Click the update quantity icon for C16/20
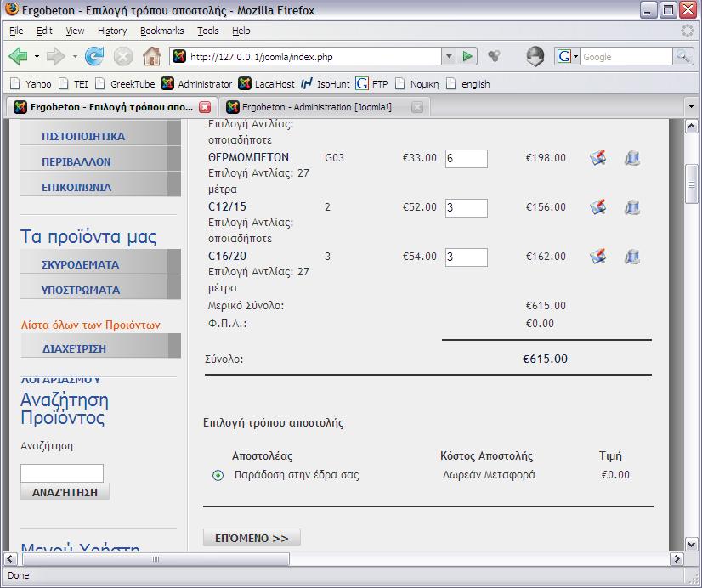 (597, 256)
